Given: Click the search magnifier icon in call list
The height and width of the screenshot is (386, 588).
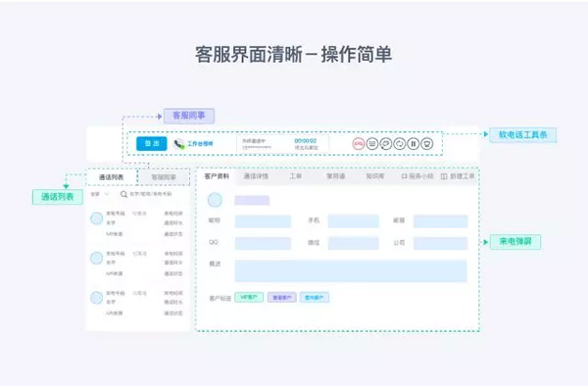Looking at the screenshot, I should (123, 194).
